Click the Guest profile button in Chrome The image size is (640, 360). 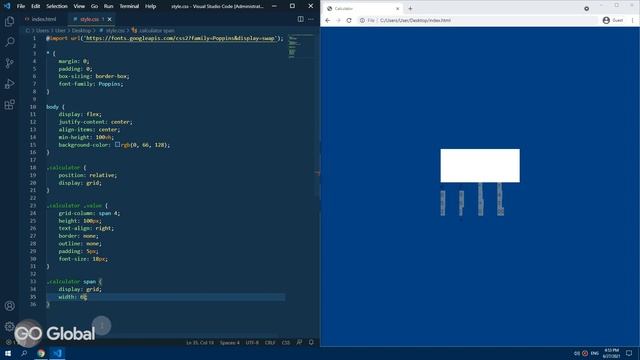613,20
